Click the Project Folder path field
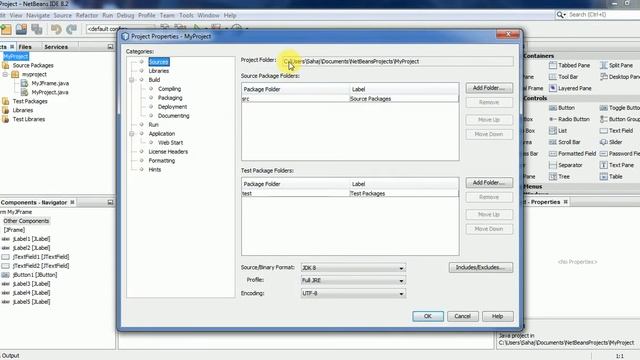This screenshot has width=640, height=360. click(x=398, y=62)
